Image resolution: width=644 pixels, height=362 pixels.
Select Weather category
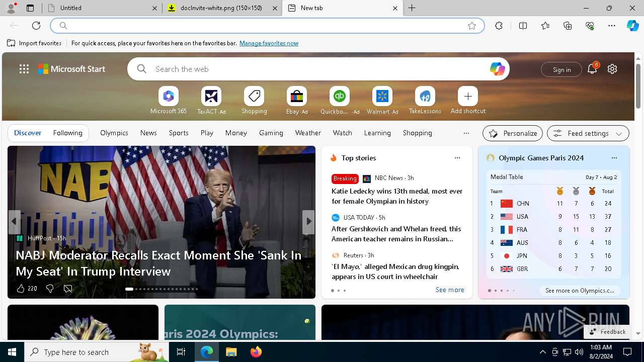pos(308,133)
